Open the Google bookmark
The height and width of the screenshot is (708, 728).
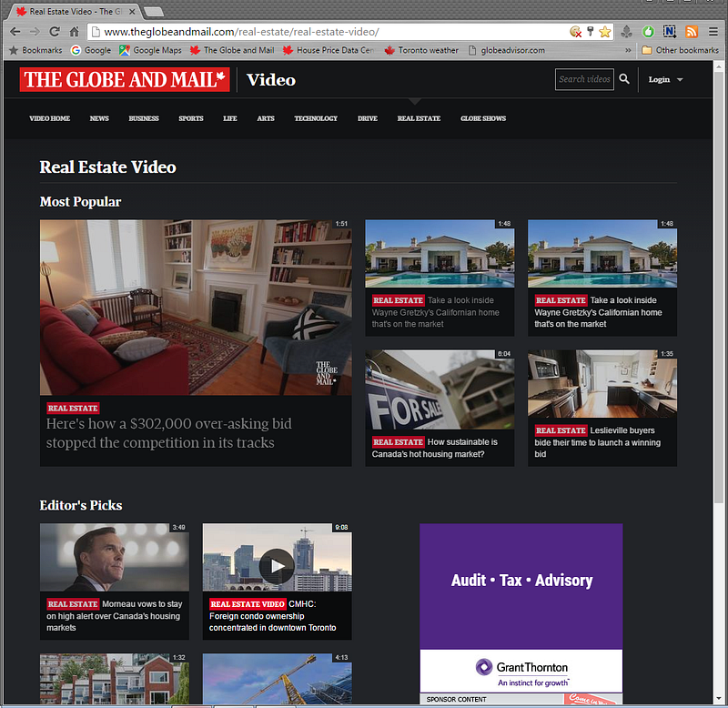[x=91, y=50]
